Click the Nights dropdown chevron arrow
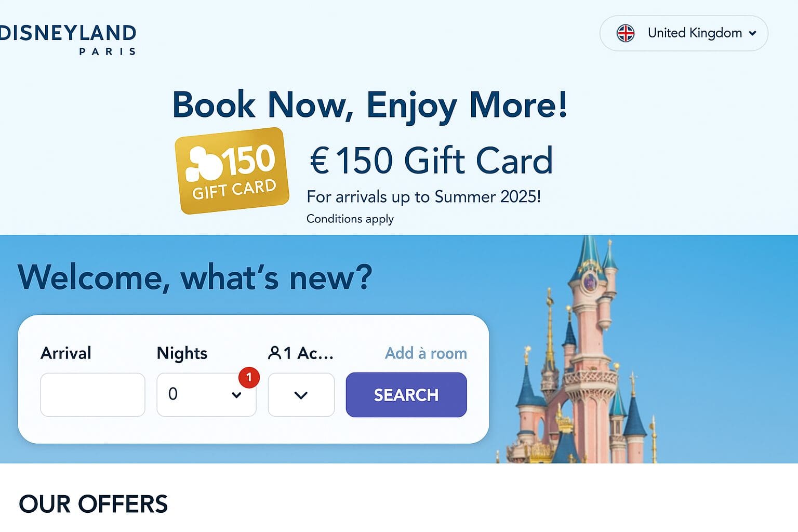The height and width of the screenshot is (532, 798). point(236,395)
